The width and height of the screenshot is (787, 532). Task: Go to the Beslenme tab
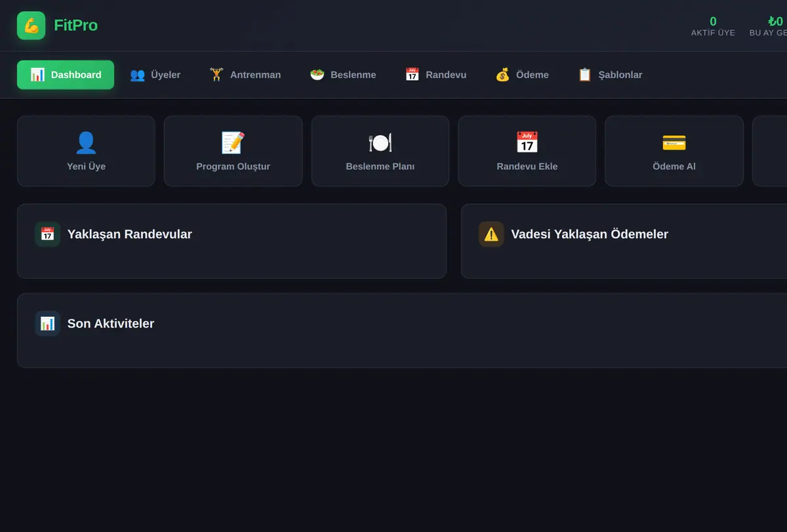(x=343, y=75)
